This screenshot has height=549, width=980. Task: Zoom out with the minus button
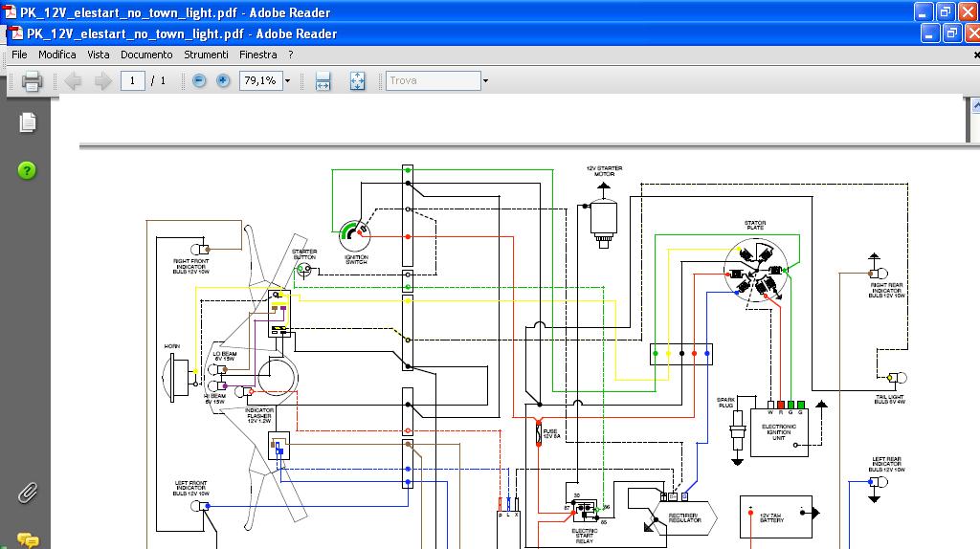click(199, 80)
